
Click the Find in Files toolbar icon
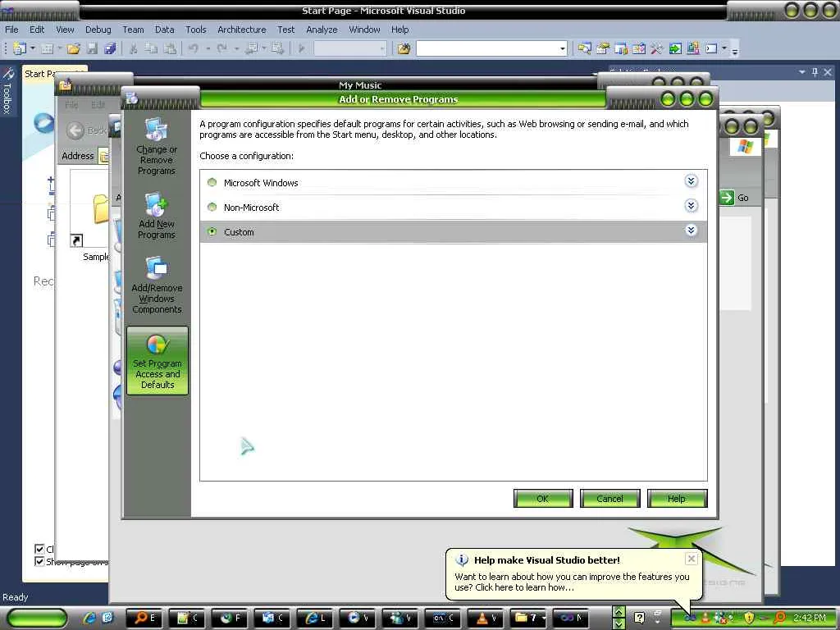click(404, 48)
